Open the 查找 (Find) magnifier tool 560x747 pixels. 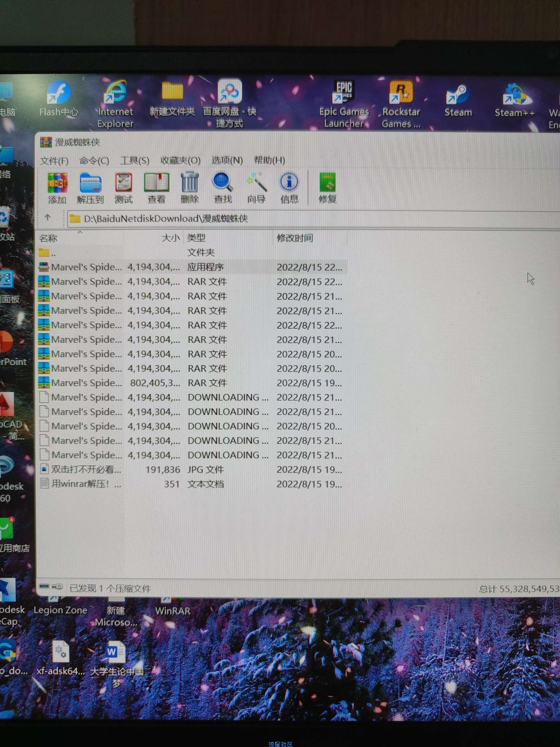pos(223,188)
